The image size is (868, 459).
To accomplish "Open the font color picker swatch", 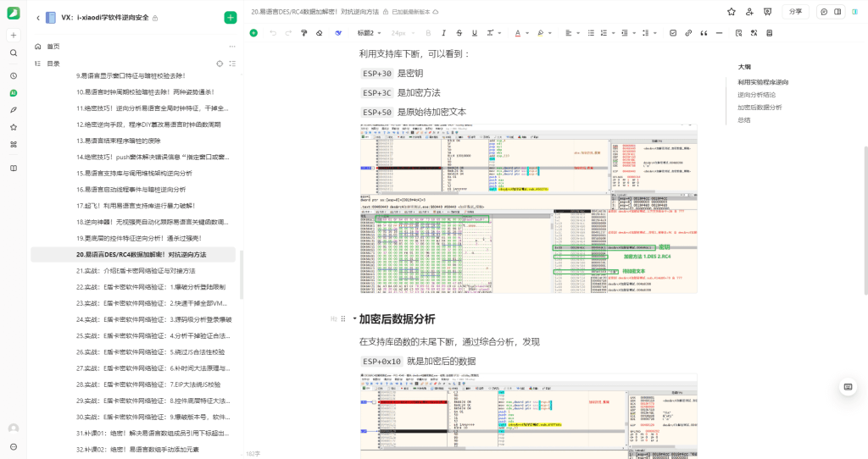I will click(517, 33).
